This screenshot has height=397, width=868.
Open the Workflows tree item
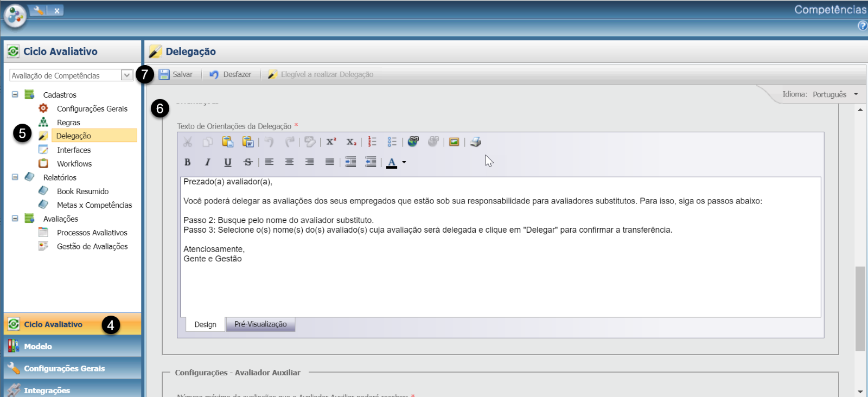[x=74, y=164]
